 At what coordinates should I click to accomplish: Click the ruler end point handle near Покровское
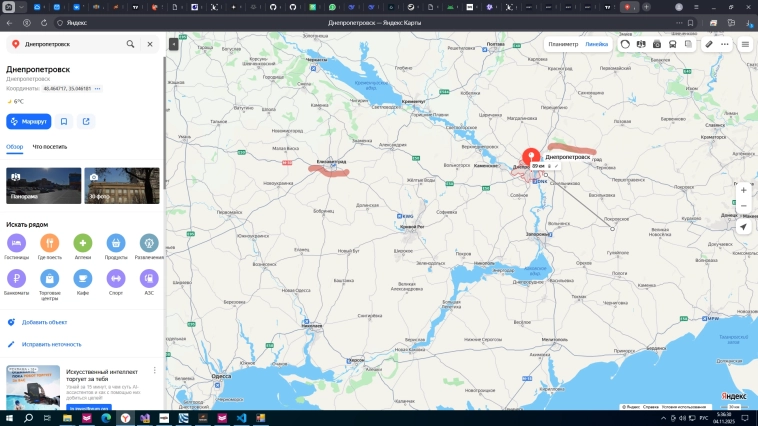612,229
